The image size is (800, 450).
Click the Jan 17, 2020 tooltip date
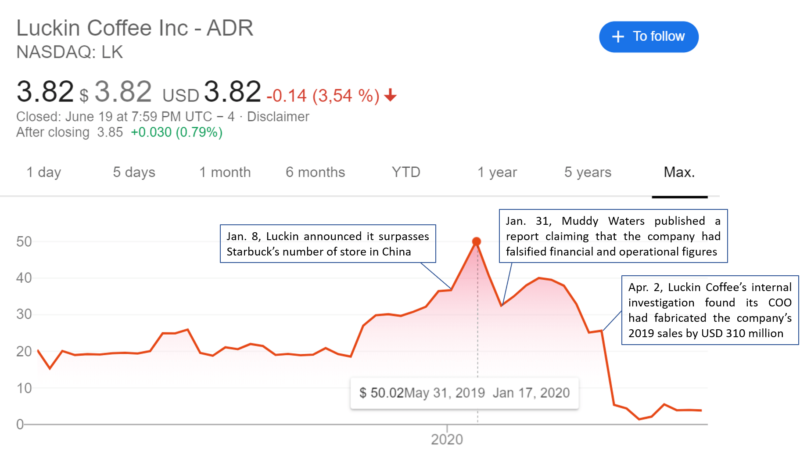tap(531, 393)
